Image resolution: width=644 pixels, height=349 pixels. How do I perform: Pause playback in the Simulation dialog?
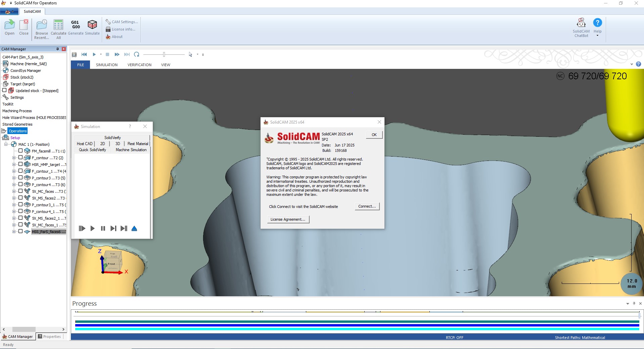click(x=103, y=228)
